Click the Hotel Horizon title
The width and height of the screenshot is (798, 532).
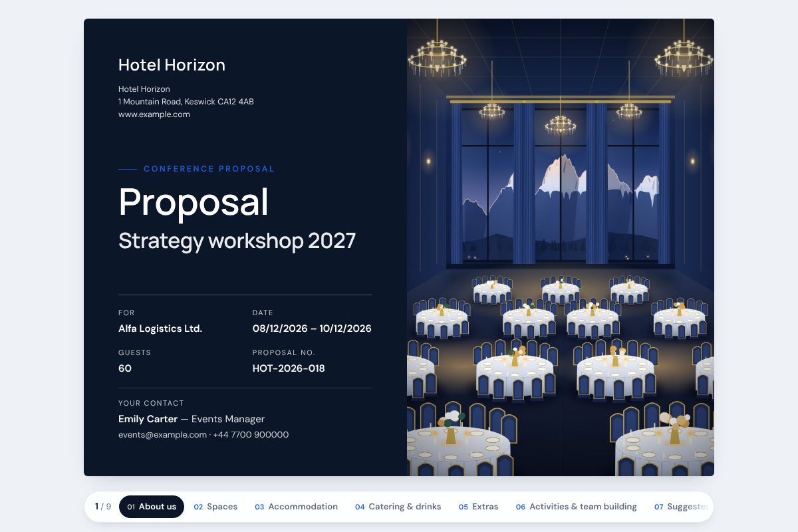coord(172,65)
